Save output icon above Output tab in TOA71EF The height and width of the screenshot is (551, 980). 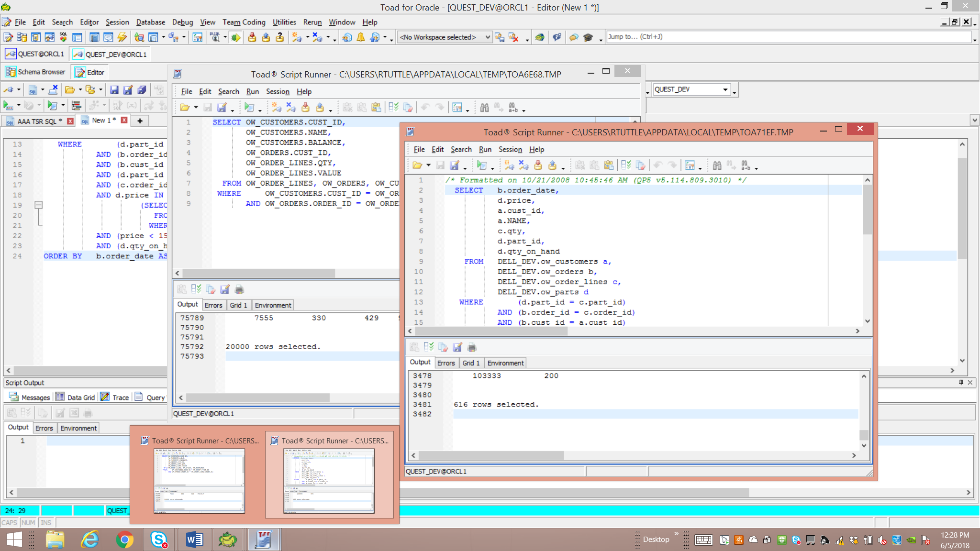point(457,347)
